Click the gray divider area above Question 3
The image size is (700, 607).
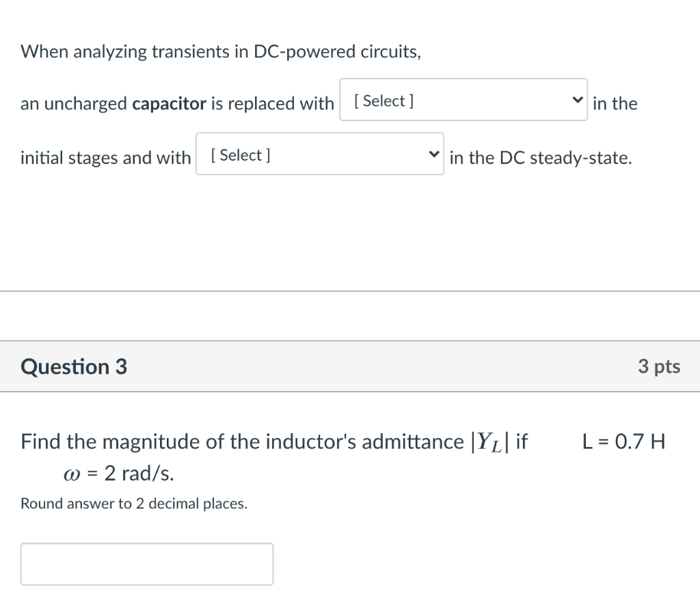350,316
